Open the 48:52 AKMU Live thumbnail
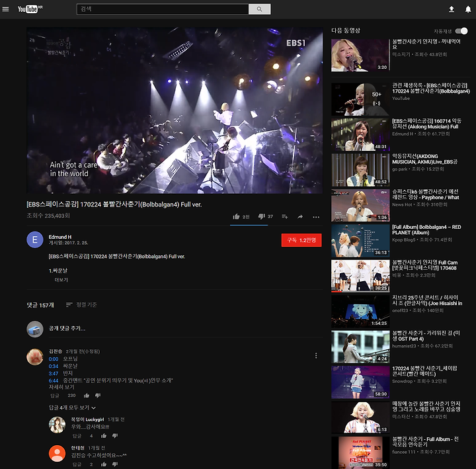This screenshot has width=476, height=469. click(x=360, y=170)
